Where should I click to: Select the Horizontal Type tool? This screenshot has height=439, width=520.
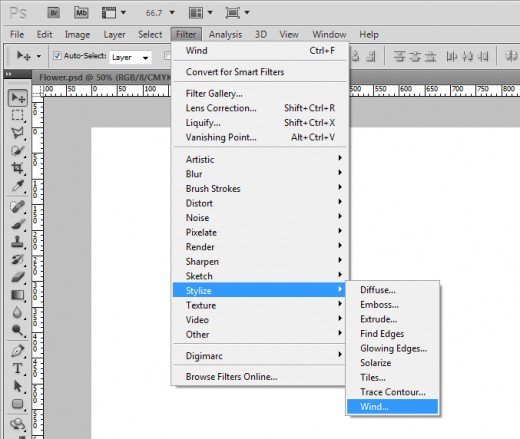click(x=17, y=368)
